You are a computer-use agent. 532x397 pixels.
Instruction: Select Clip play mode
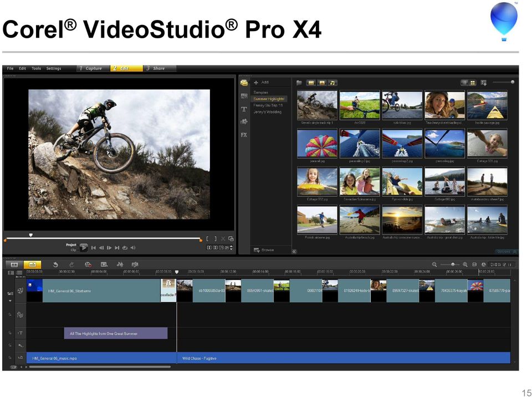[x=73, y=250]
